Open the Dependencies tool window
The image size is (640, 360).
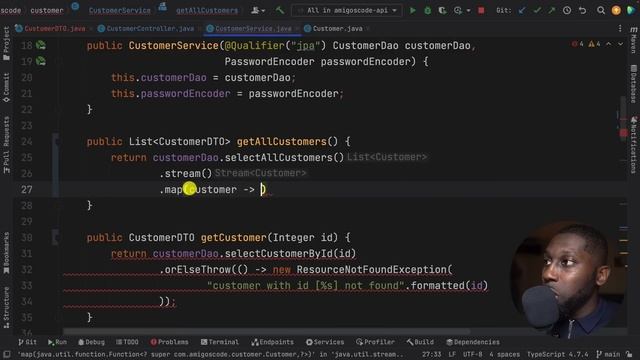473,342
